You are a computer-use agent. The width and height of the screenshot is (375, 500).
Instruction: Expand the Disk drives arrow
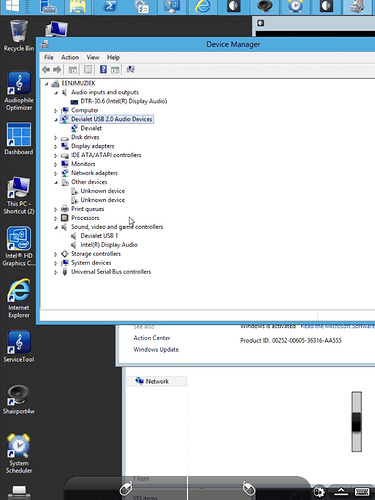point(56,137)
